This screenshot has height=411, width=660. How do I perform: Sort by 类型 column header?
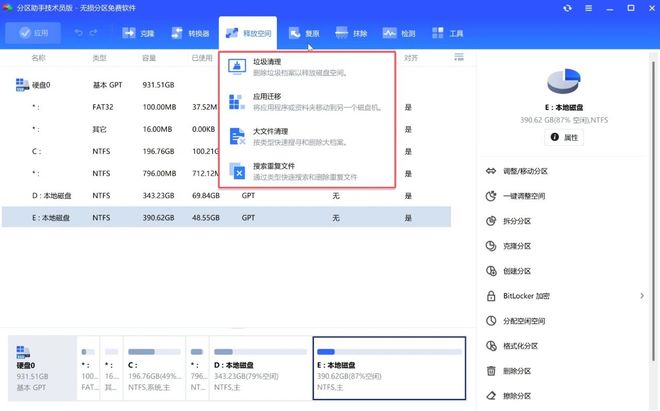(99, 58)
